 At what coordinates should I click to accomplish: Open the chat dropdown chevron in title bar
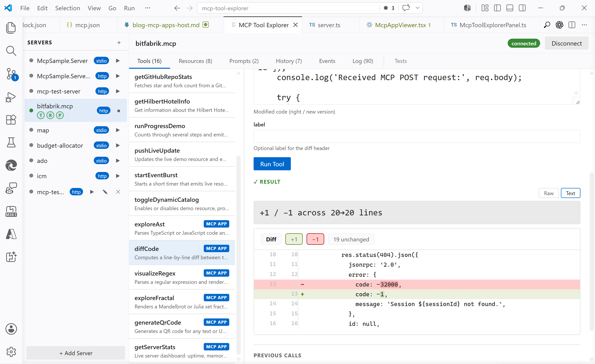pos(418,8)
